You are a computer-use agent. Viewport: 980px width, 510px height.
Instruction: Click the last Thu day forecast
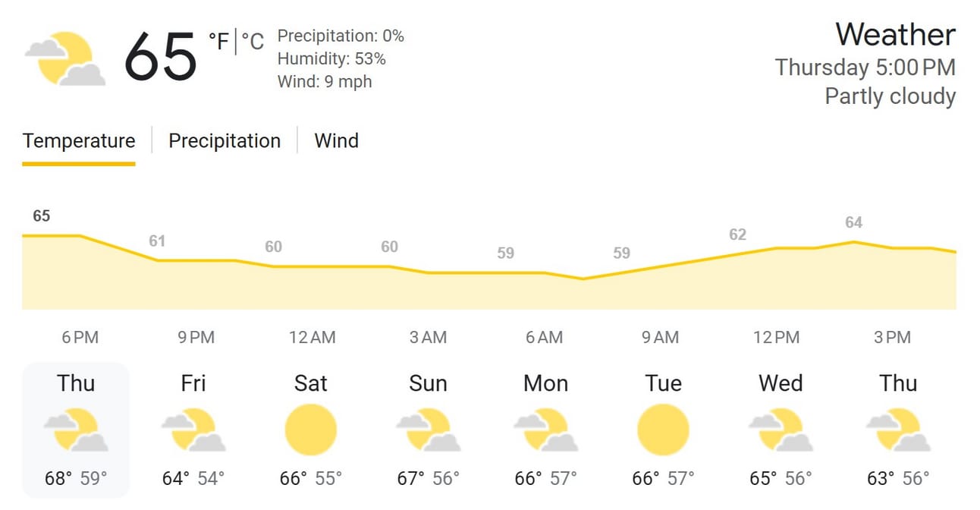click(x=898, y=430)
